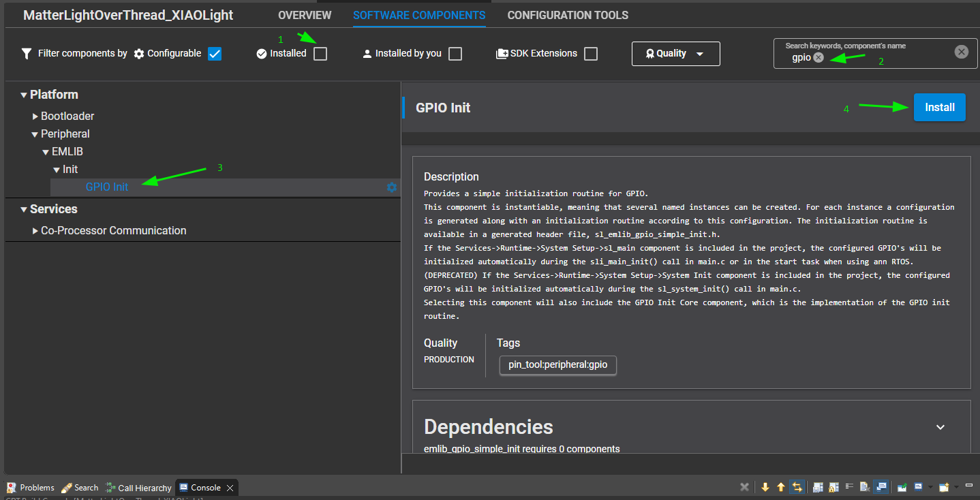This screenshot has width=980, height=500.
Task: Collapse the Peripheral tree node
Action: (x=35, y=134)
